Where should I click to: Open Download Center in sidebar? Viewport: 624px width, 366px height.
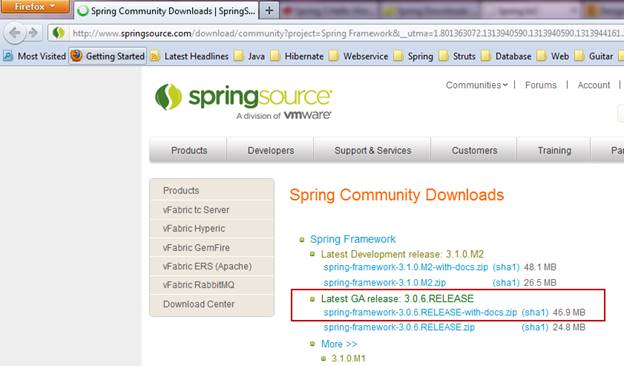click(211, 304)
